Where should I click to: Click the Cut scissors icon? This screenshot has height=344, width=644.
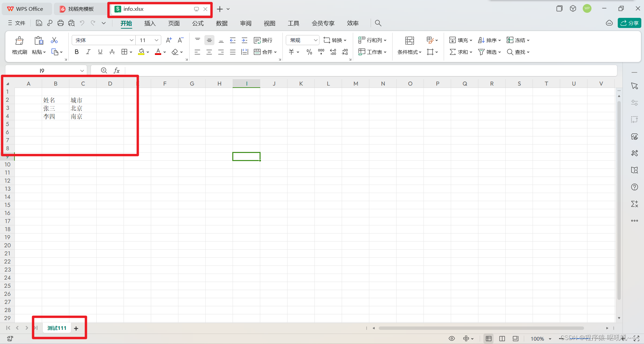[x=54, y=40]
